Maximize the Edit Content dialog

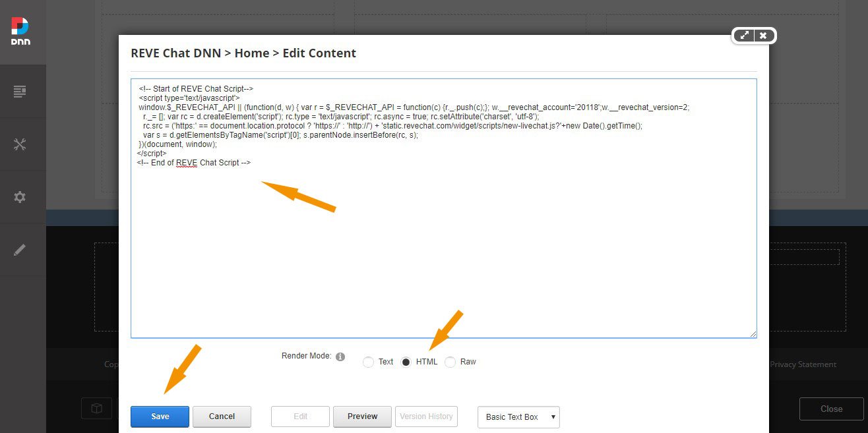coord(744,36)
